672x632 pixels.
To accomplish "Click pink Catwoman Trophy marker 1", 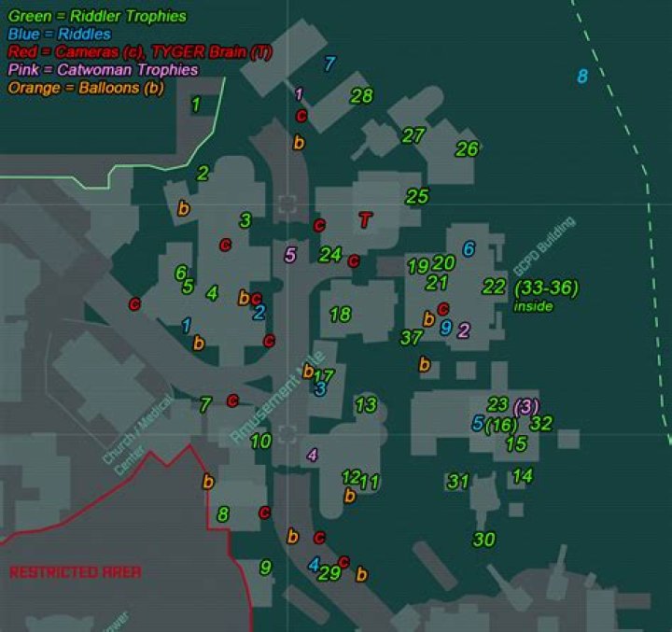I will pyautogui.click(x=300, y=94).
